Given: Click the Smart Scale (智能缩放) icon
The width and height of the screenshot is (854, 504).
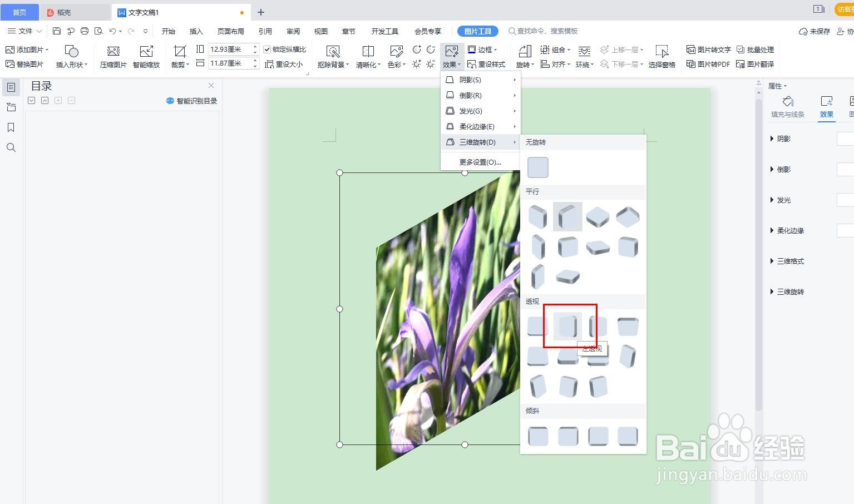Looking at the screenshot, I should (x=146, y=52).
